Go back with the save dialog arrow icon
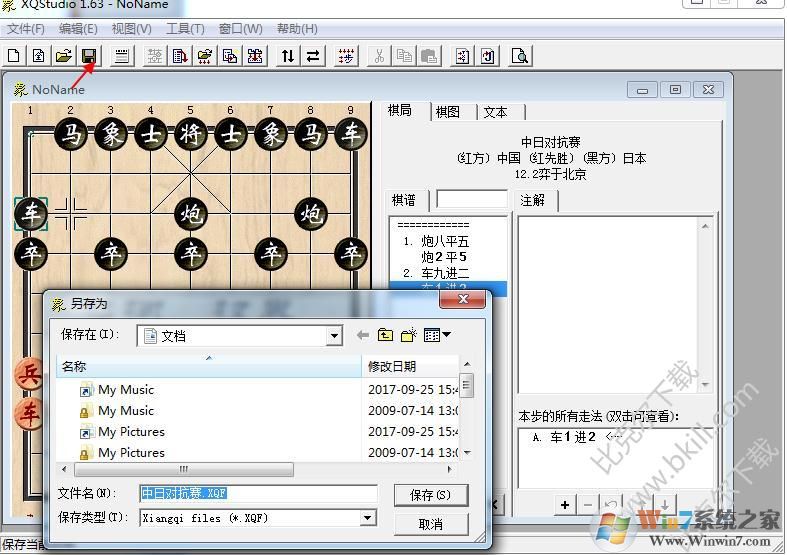 tap(362, 335)
